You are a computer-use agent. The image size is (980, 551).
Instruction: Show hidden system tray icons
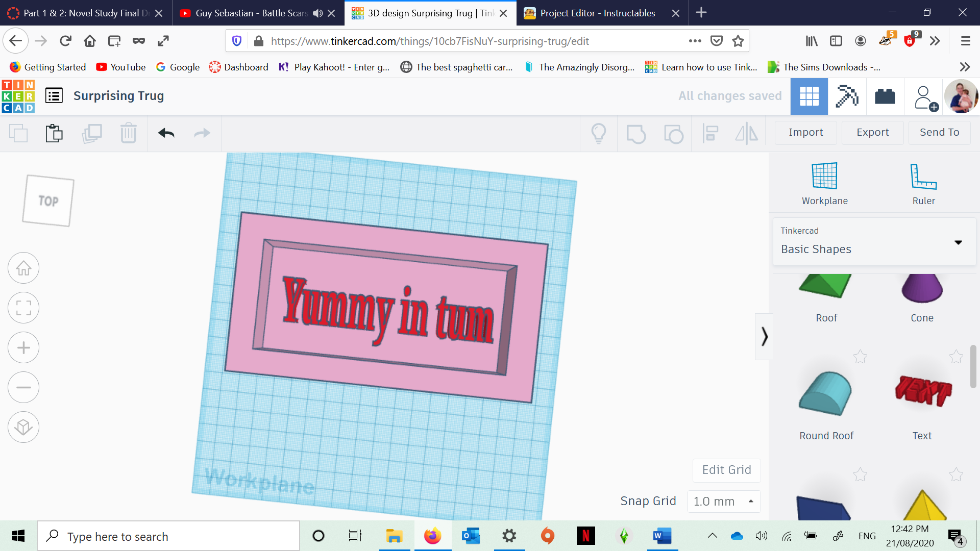(712, 536)
